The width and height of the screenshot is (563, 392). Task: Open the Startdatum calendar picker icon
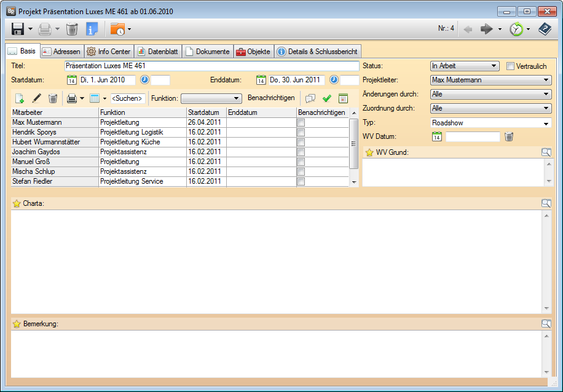71,80
